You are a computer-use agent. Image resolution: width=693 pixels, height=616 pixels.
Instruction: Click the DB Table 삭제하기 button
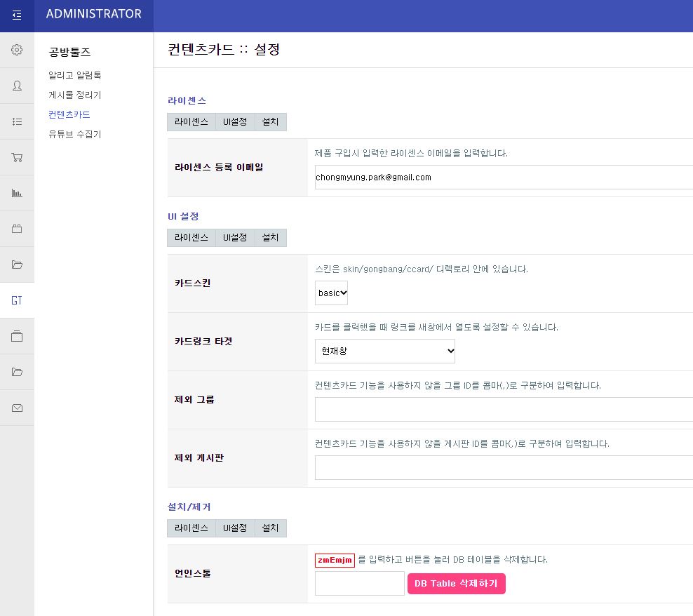pyautogui.click(x=457, y=583)
